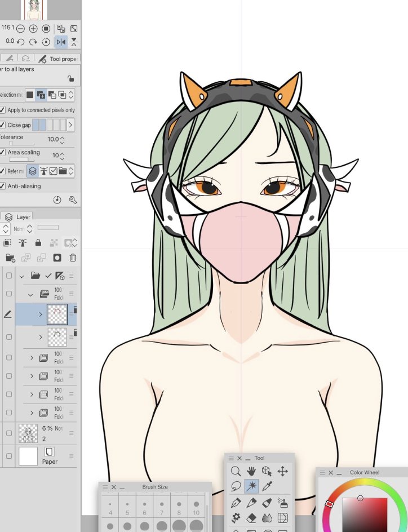Viewport: 408px width, 532px height.
Task: Toggle Clip to layer below
Action: click(7, 242)
